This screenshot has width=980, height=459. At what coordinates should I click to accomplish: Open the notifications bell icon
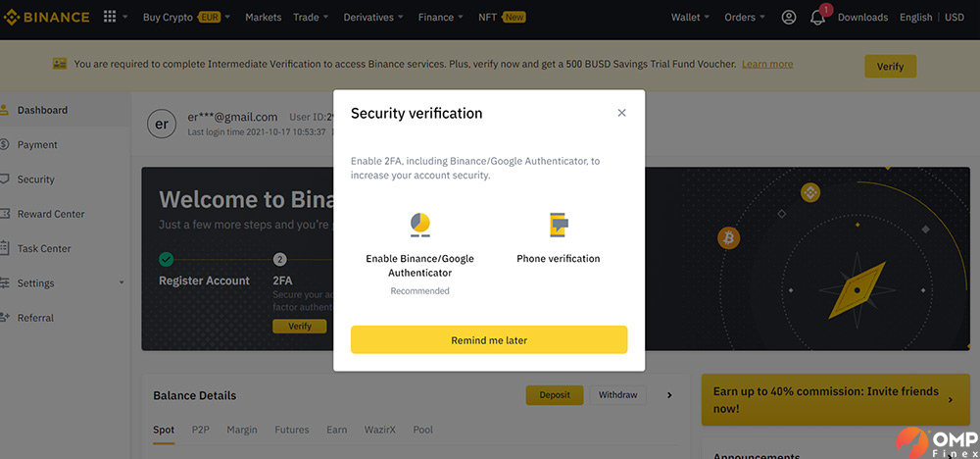pyautogui.click(x=817, y=18)
